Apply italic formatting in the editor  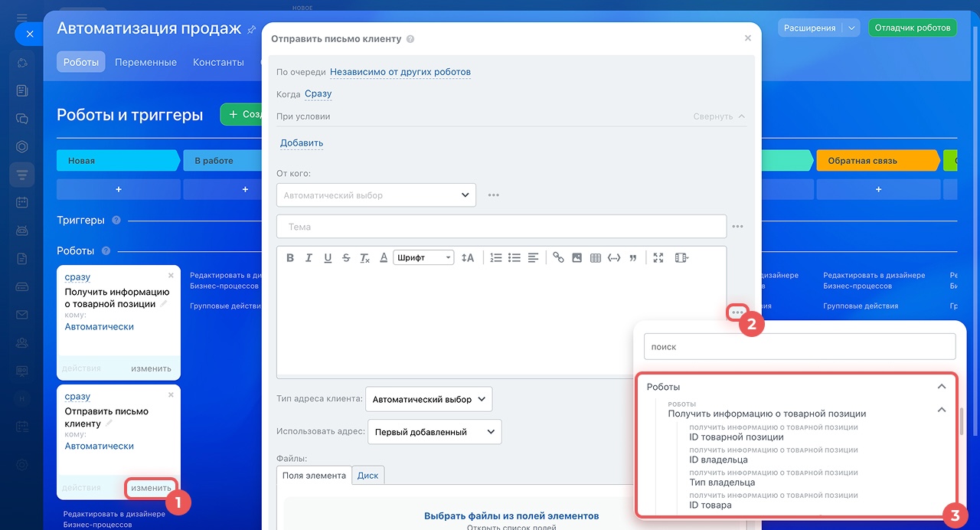tap(309, 258)
